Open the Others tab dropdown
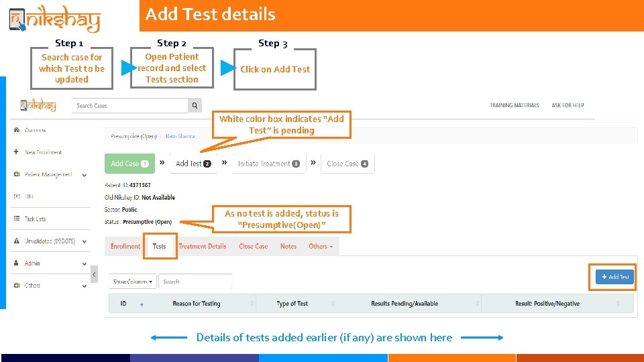 (321, 246)
